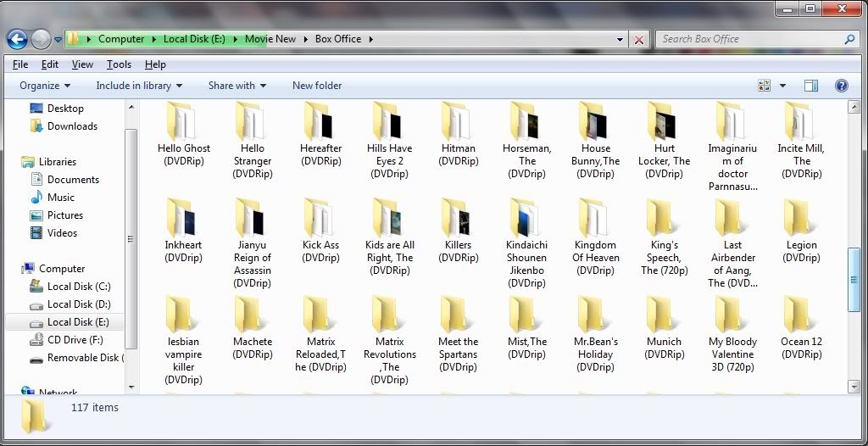Navigate to Movie New breadcrumb
Screen dimensions: 868x446
(270, 39)
